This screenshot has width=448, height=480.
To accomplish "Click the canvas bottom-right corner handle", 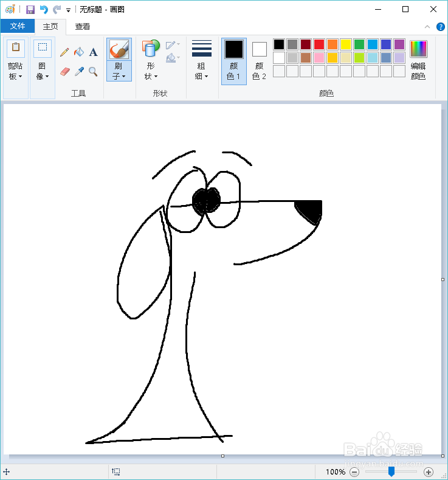I will pyautogui.click(x=443, y=456).
